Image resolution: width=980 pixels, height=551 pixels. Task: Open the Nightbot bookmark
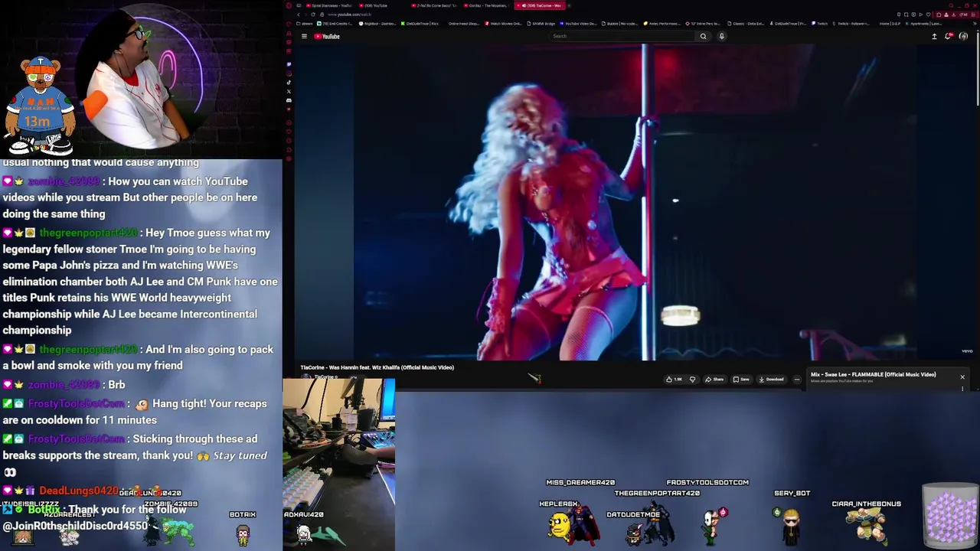pos(377,24)
